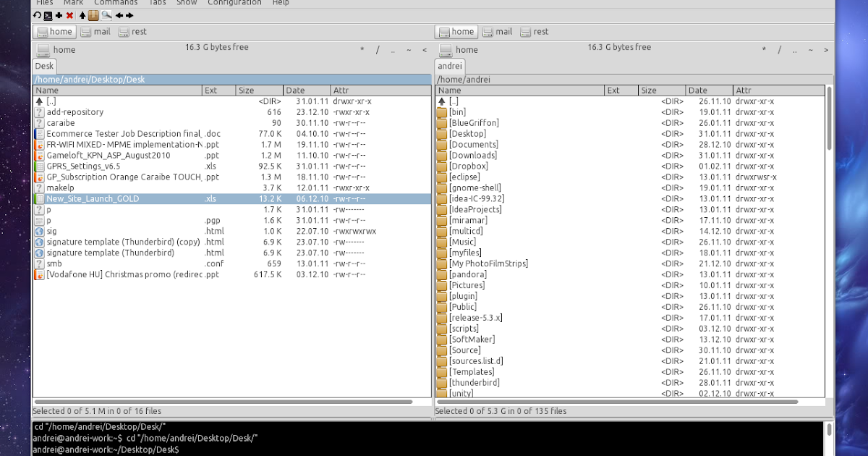Navigate back using the left arrow icon
This screenshot has width=868, height=456.
tap(119, 15)
